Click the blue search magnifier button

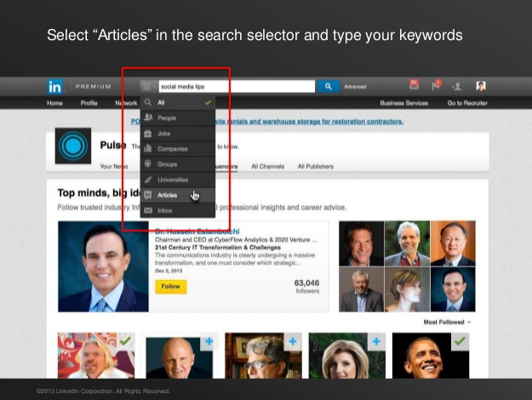point(328,87)
